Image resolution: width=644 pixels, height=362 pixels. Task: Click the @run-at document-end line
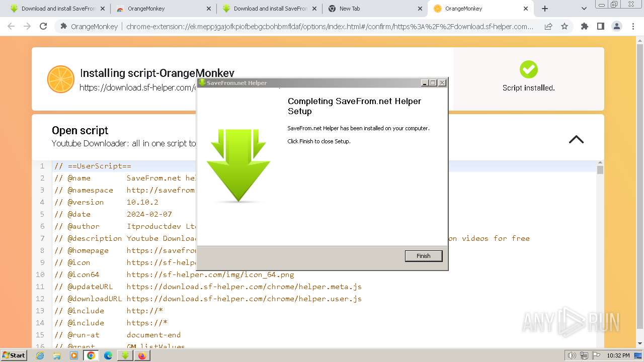coord(118,335)
